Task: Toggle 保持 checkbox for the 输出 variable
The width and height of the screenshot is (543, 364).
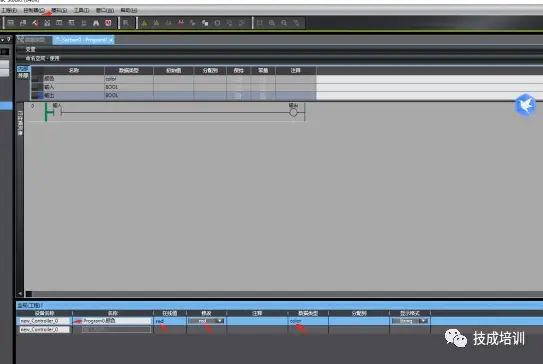Action: tap(238, 96)
